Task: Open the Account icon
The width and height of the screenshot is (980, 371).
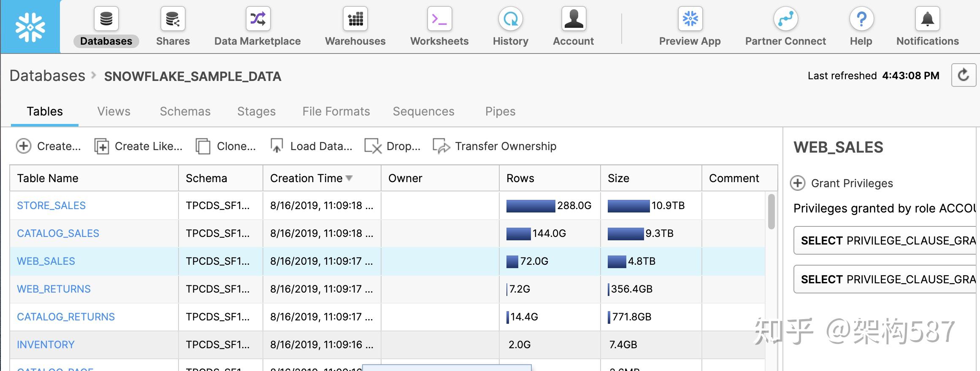Action: [574, 19]
